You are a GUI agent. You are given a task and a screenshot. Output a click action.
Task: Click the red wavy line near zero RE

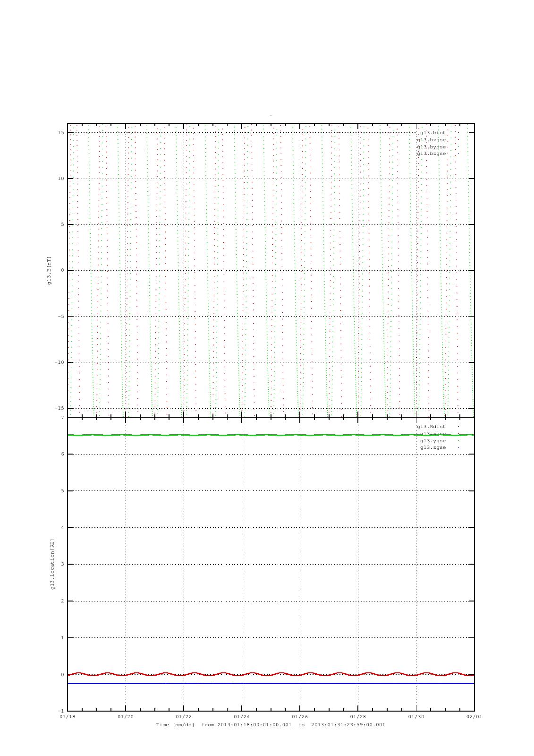(x=271, y=674)
